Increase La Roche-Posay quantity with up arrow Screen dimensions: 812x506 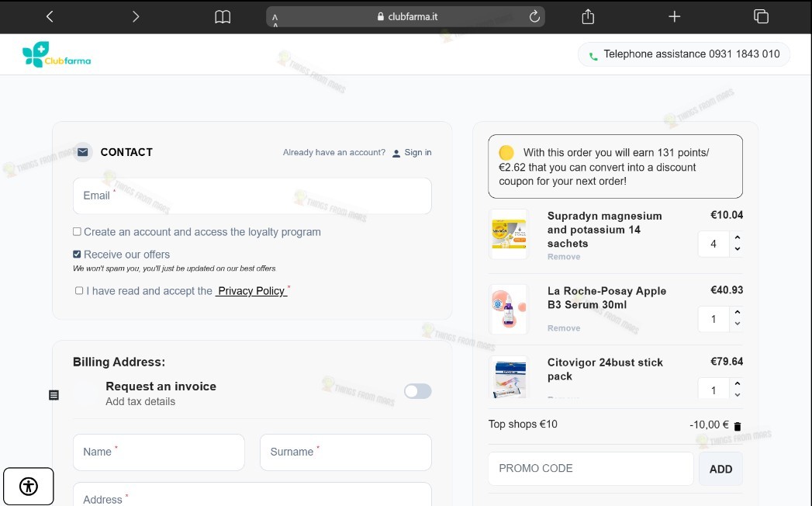point(738,312)
